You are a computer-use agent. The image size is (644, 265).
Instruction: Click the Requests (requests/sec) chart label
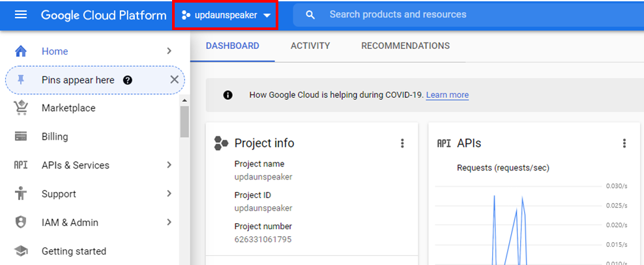tap(503, 168)
